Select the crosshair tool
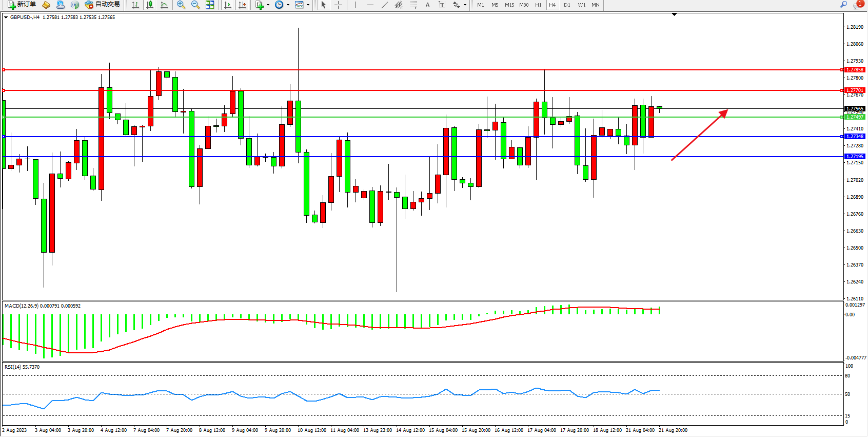 pyautogui.click(x=338, y=5)
